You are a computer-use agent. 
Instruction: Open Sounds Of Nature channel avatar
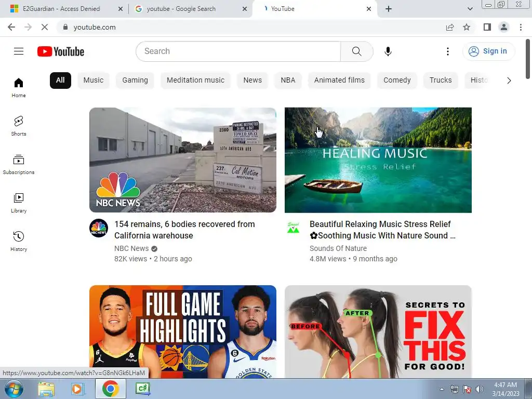(x=294, y=228)
